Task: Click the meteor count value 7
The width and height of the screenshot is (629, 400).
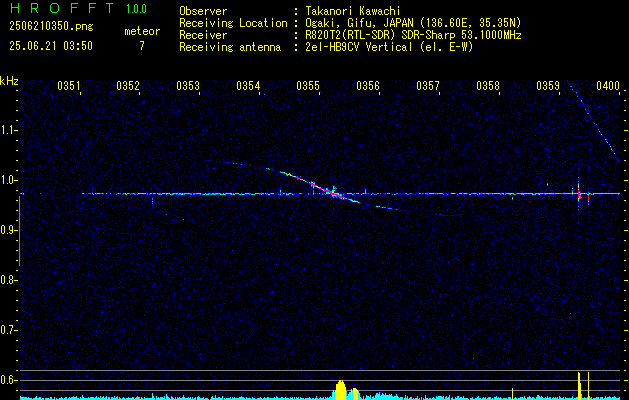Action: [142, 46]
